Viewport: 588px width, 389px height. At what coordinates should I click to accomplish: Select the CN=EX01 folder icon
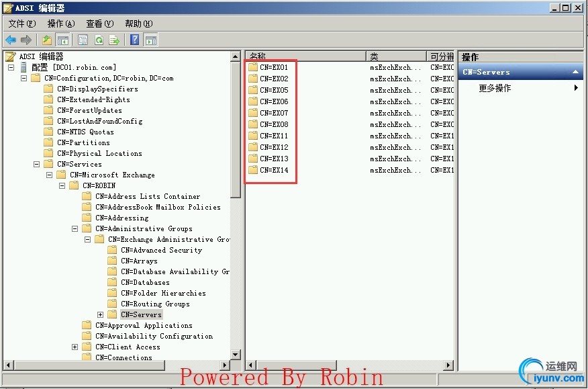(253, 67)
